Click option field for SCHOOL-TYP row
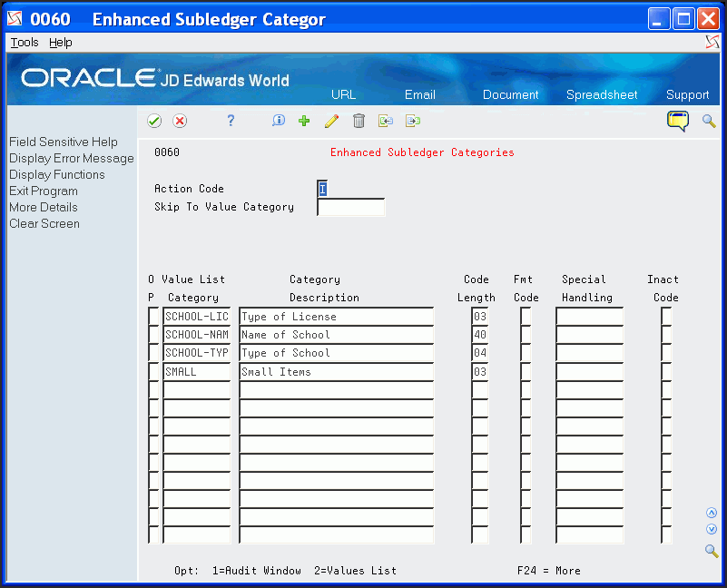This screenshot has width=727, height=588. pyautogui.click(x=153, y=353)
